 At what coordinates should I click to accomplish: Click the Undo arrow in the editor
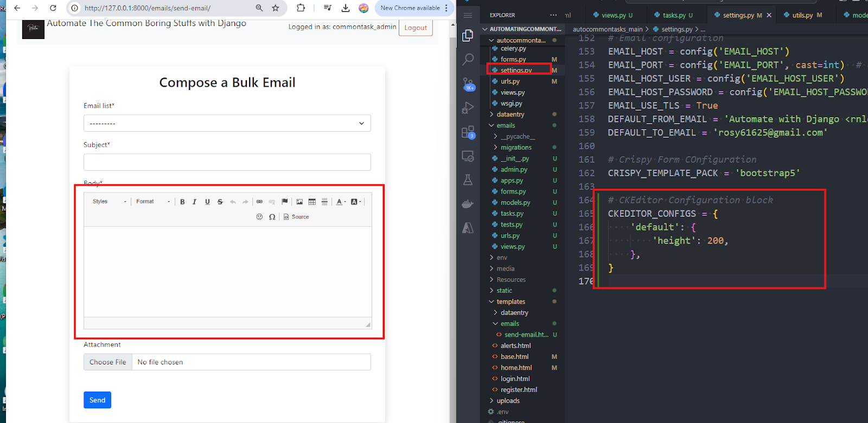tap(233, 202)
